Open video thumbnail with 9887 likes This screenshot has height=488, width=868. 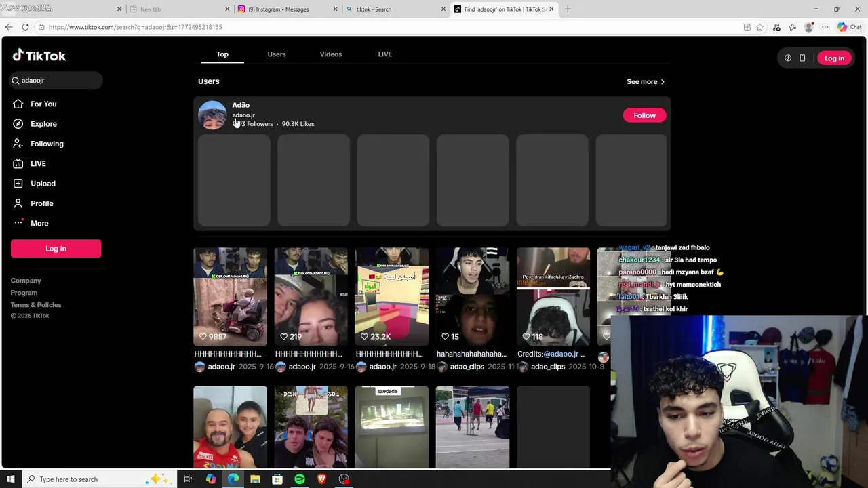click(x=231, y=297)
